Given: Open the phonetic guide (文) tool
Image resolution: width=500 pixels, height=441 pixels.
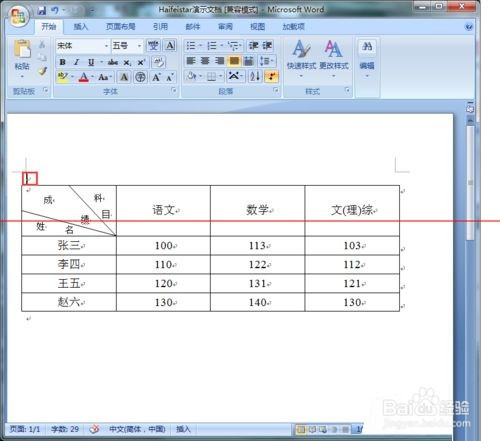Looking at the screenshot, I should pyautogui.click(x=153, y=45).
